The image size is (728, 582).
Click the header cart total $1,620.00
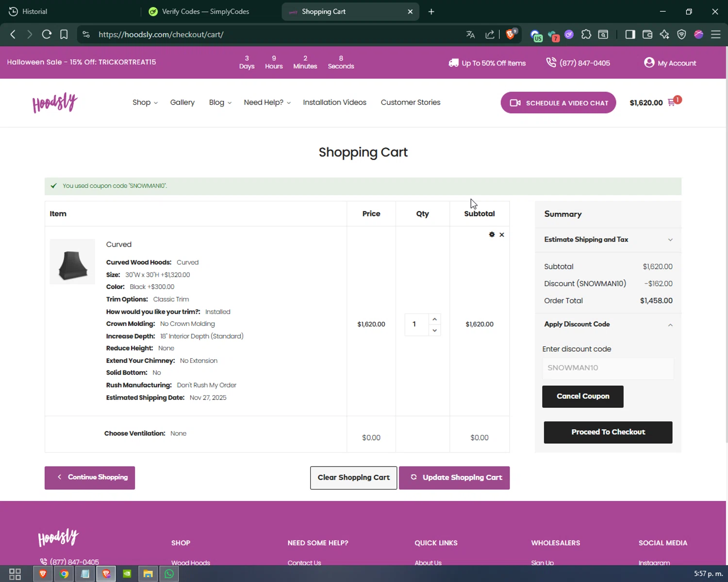646,102
